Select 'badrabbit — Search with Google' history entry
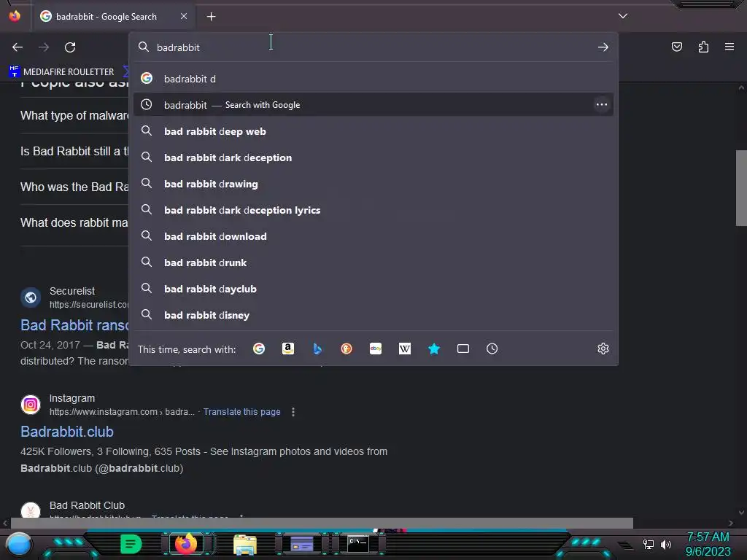 click(373, 105)
